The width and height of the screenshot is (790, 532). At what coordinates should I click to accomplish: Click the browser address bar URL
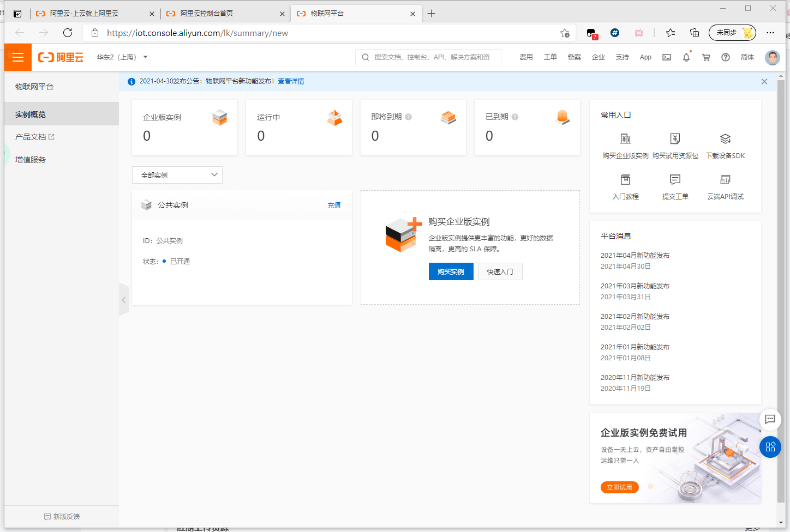(197, 33)
